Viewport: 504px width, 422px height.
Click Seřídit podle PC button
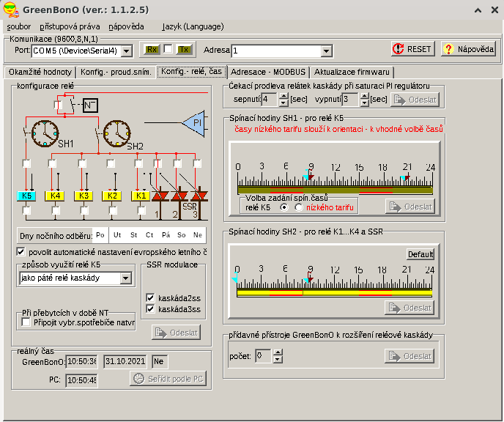168,379
